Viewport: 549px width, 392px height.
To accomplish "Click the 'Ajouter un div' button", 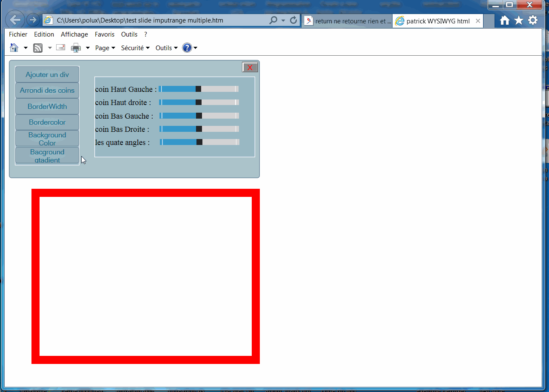I will pyautogui.click(x=47, y=74).
